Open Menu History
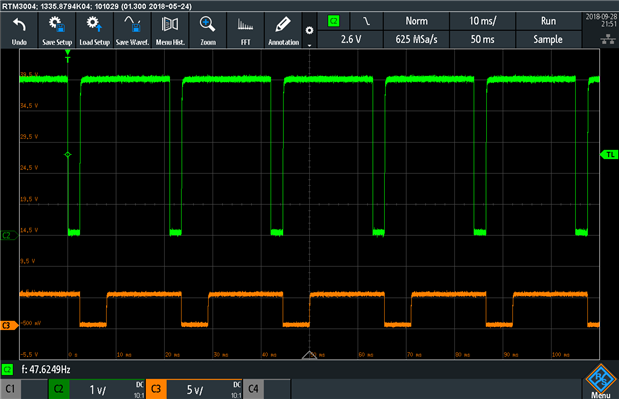619x399 pixels. click(170, 30)
